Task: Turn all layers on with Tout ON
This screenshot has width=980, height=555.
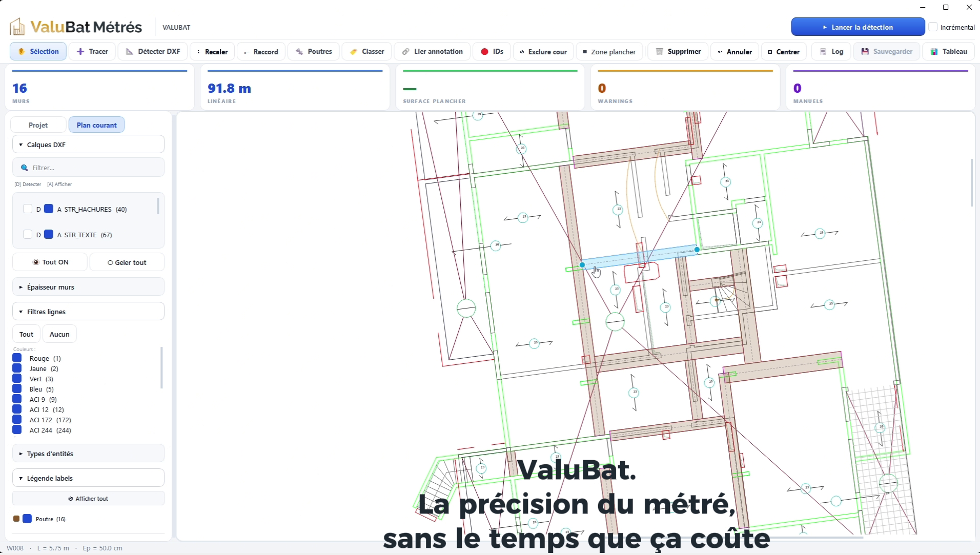Action: click(50, 262)
